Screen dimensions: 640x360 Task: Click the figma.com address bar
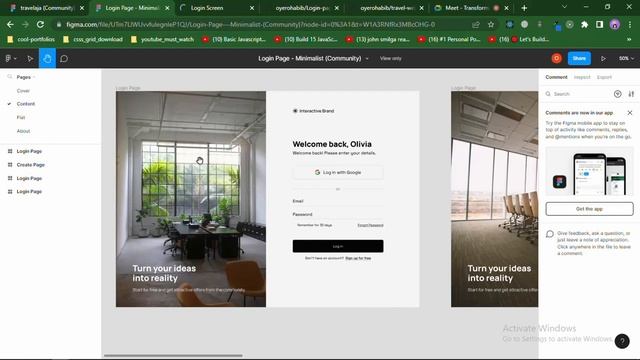click(250, 25)
